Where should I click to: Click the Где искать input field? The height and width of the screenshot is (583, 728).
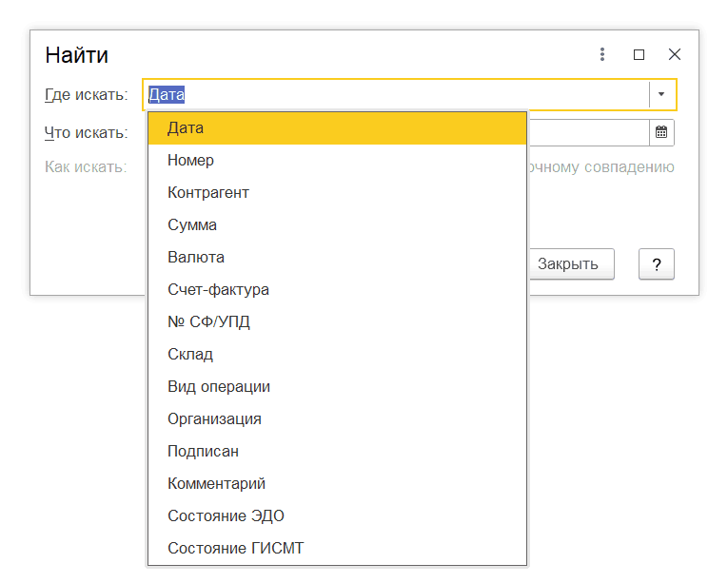coord(396,94)
